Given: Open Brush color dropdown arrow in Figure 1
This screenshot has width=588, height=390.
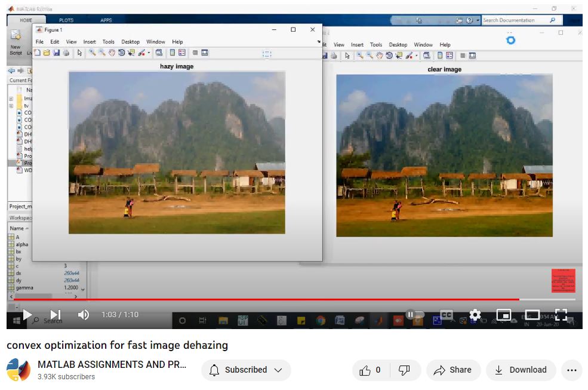Looking at the screenshot, I should coord(149,53).
